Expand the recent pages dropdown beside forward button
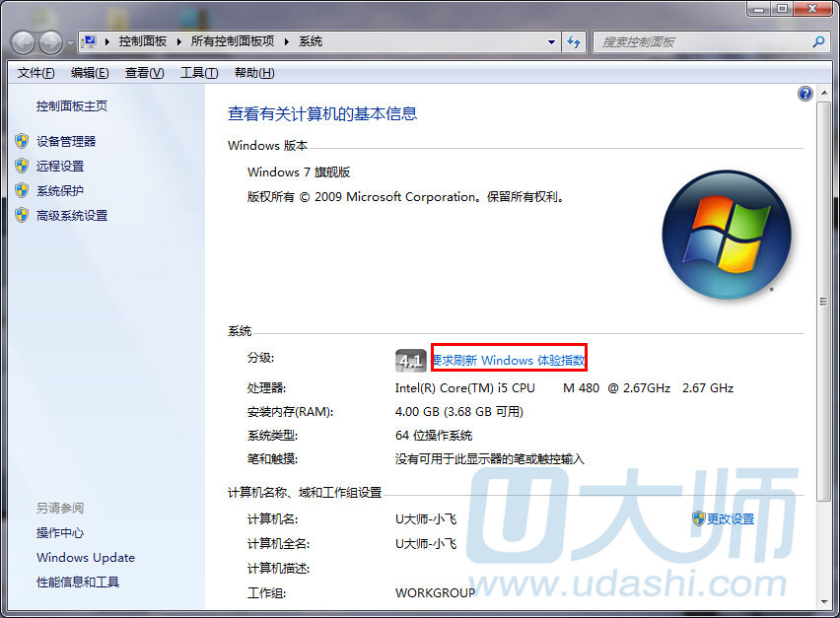Screen dimensions: 840x618 (69, 43)
